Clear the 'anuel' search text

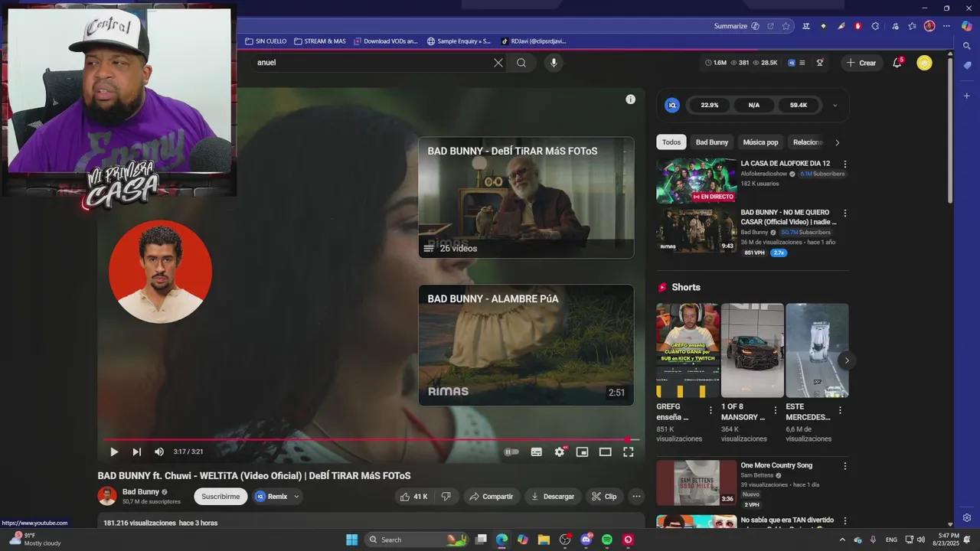(x=498, y=63)
